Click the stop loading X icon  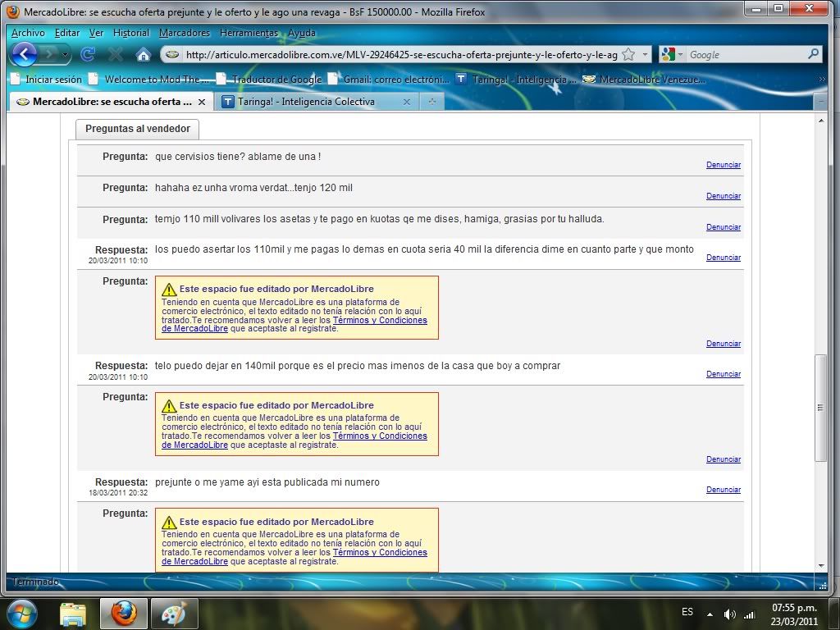point(115,54)
